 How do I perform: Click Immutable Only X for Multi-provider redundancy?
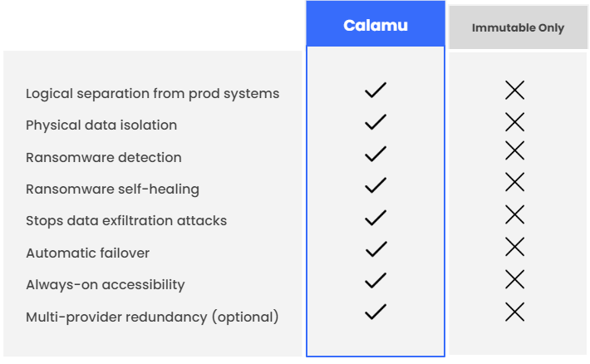(x=515, y=312)
